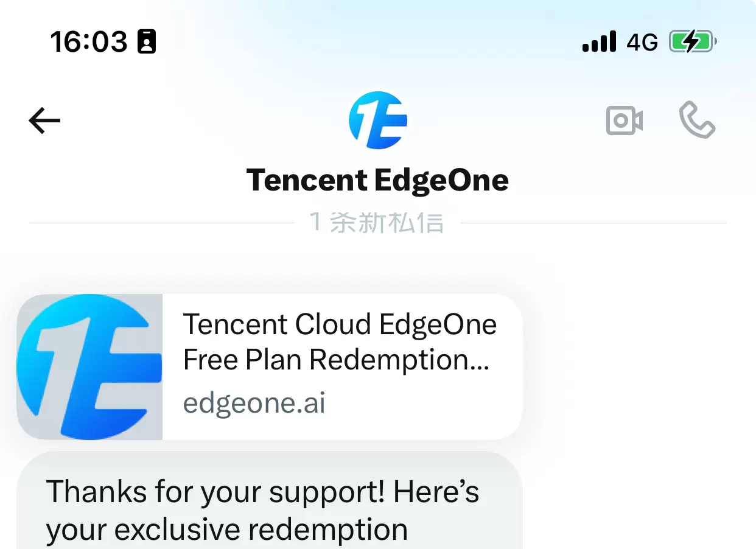Open the "Tencent Cloud EdgeOne" link title

[340, 324]
